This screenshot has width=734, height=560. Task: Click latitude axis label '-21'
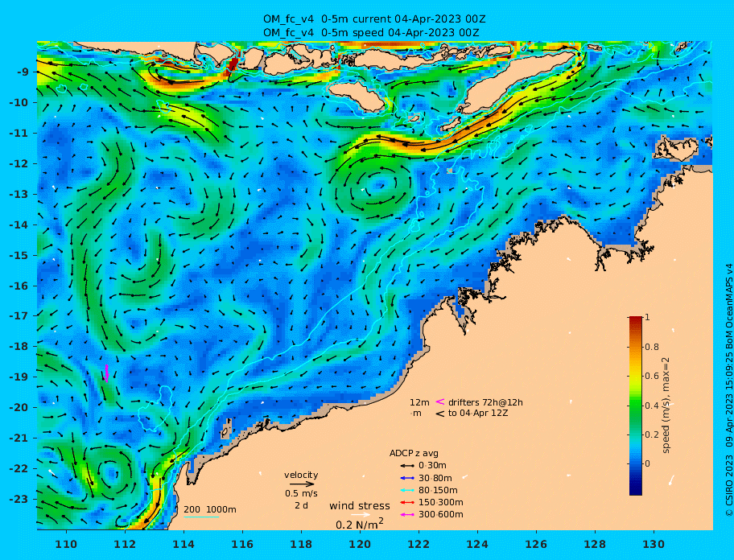(19, 439)
